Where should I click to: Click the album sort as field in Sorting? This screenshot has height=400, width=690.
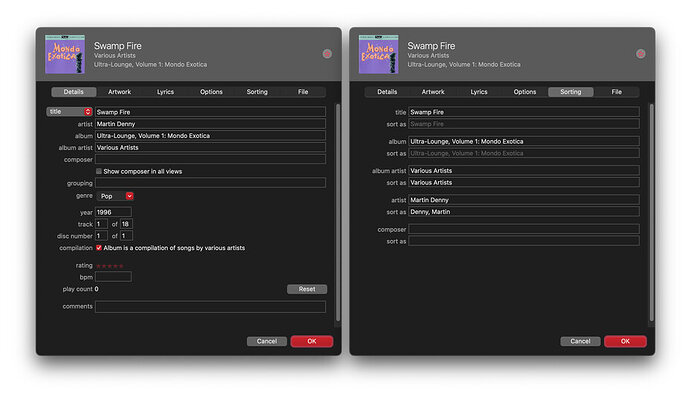pyautogui.click(x=524, y=153)
